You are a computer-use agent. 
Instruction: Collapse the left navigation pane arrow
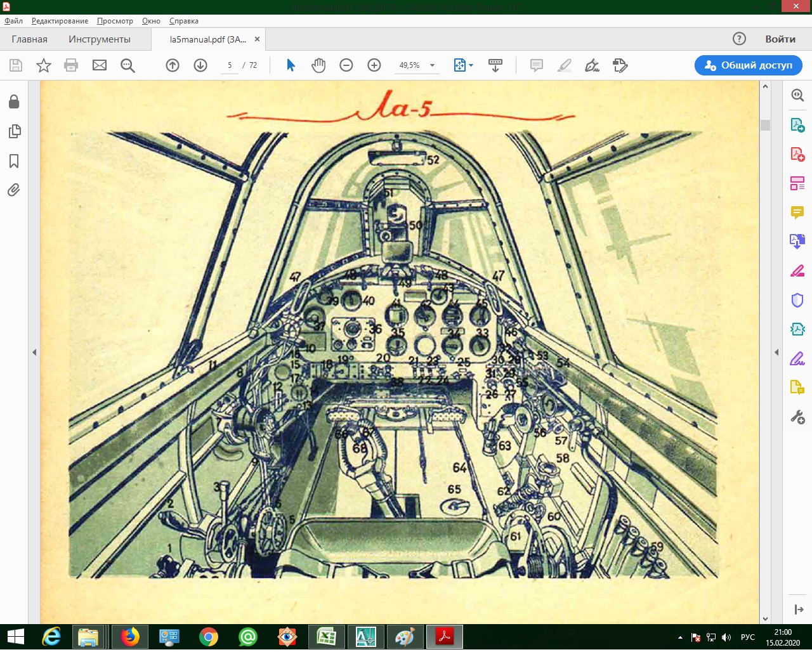click(34, 352)
